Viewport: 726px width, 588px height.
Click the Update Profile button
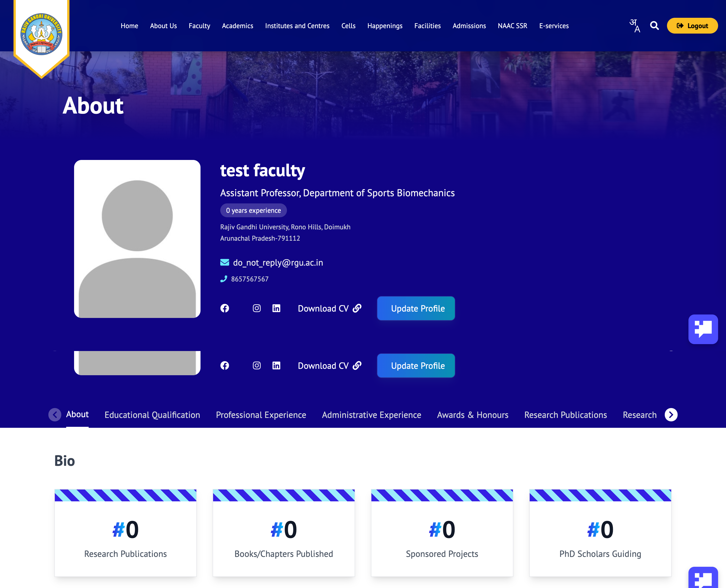coord(416,308)
